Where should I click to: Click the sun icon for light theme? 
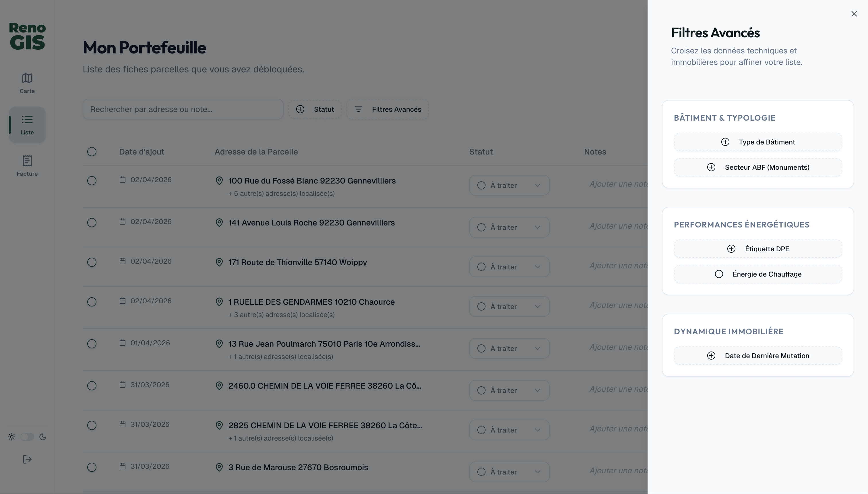(x=11, y=437)
